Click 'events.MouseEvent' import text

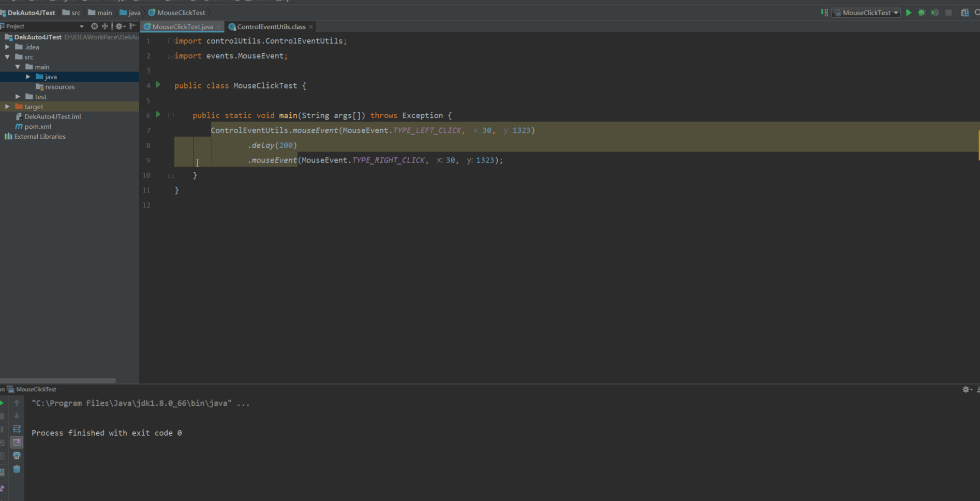(x=245, y=56)
